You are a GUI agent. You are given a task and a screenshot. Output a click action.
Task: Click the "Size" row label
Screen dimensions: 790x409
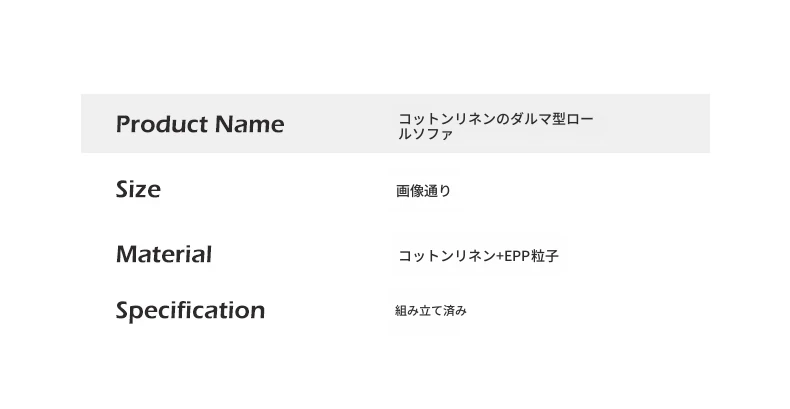[138, 189]
